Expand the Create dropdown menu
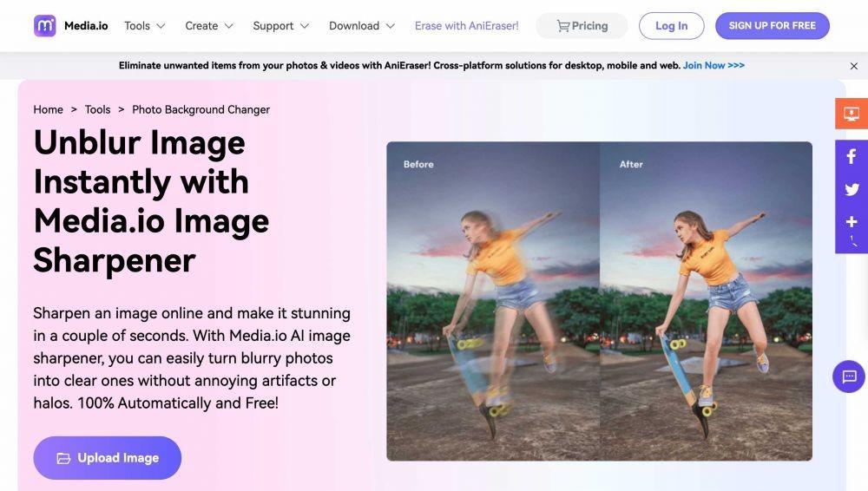Screen dimensions: 868x491 209,26
